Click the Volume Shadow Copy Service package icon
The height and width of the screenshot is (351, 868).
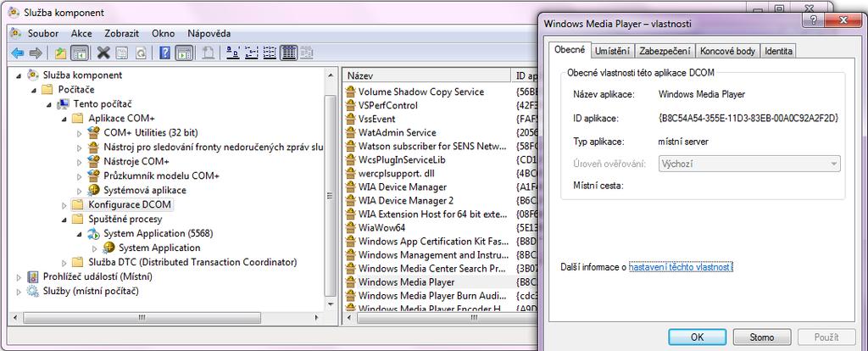[x=350, y=92]
